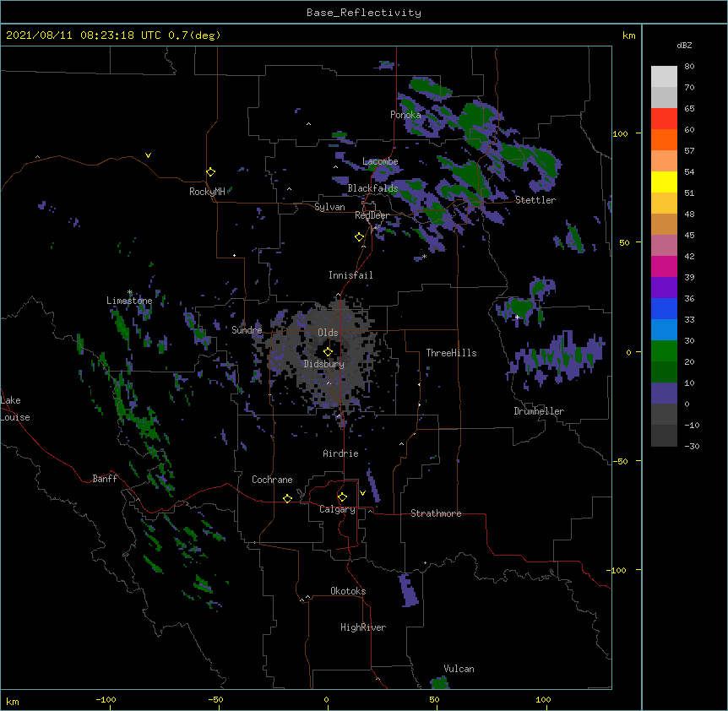Click the Lacombe city label
The image size is (728, 711).
click(380, 161)
